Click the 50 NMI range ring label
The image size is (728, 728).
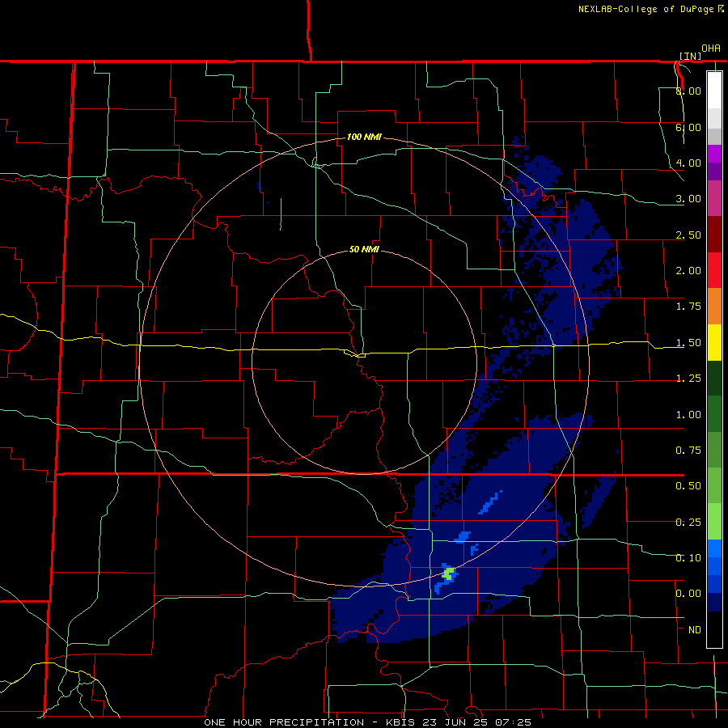pos(364,249)
